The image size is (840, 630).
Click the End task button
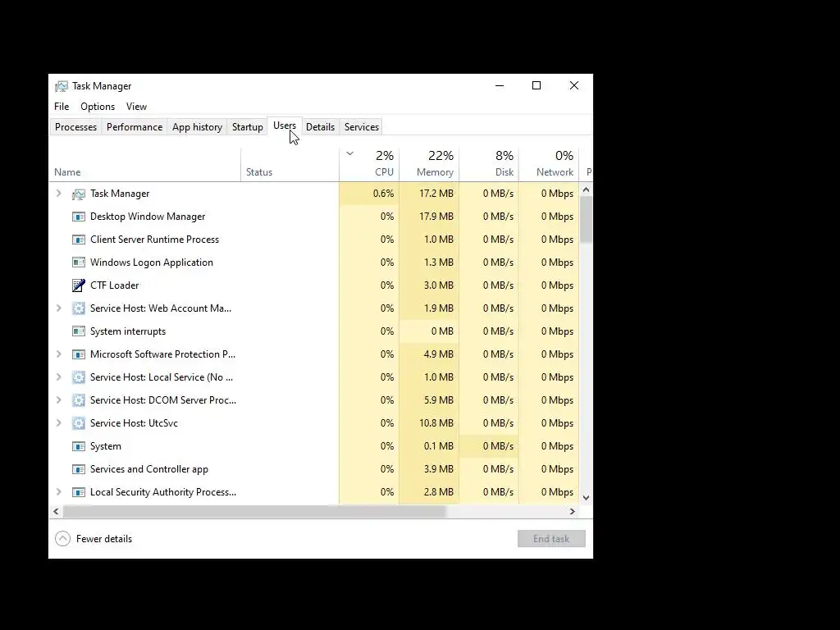pos(551,539)
